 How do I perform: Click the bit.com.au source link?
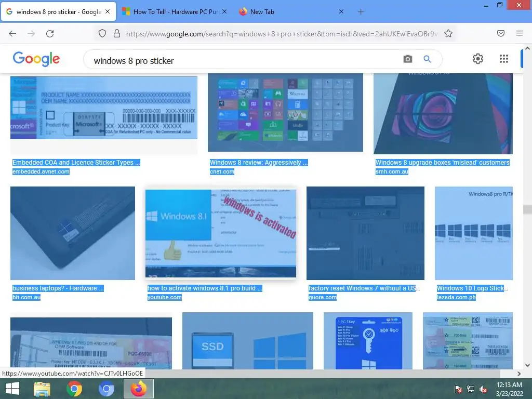26,297
